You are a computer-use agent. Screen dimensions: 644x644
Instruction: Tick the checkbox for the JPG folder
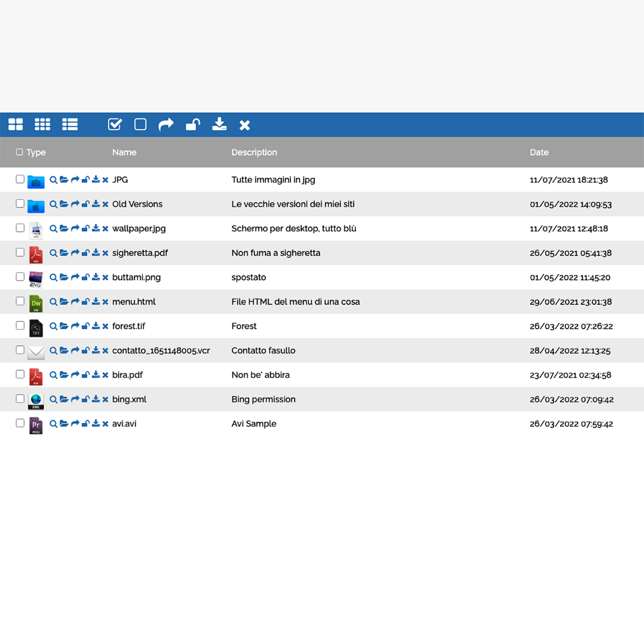tap(20, 179)
